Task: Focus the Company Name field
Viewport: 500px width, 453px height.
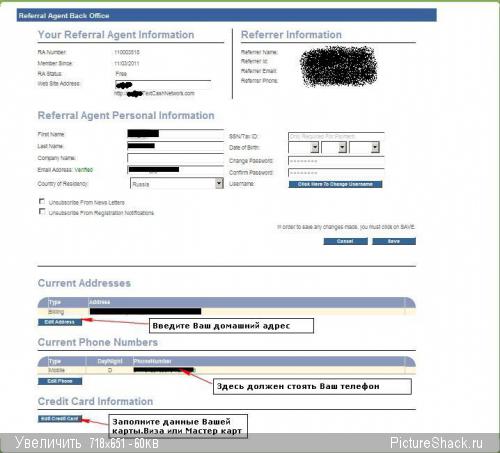Action: (176, 158)
